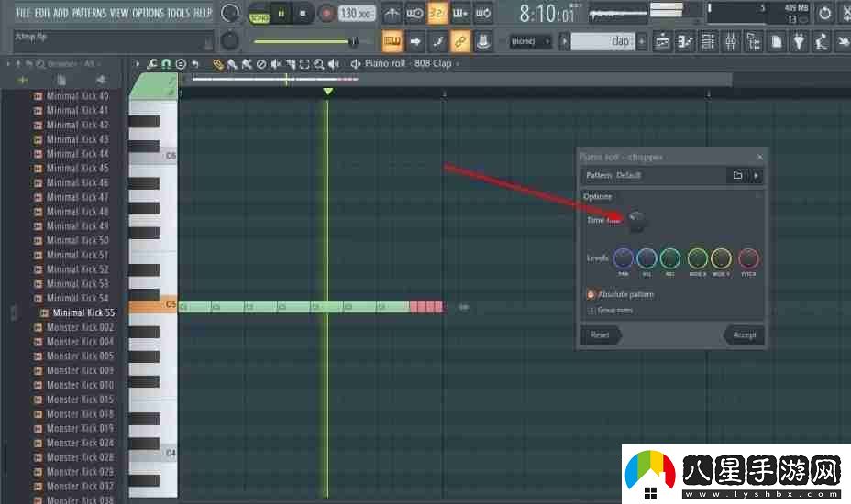Click the main pitch knob below volume
Screen dimensions: 851x504
coord(230,40)
